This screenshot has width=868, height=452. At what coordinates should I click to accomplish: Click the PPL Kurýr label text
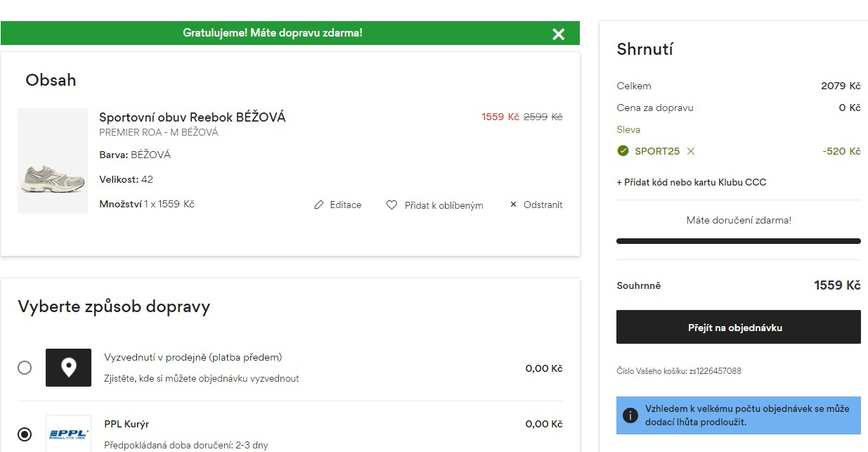pos(127,424)
